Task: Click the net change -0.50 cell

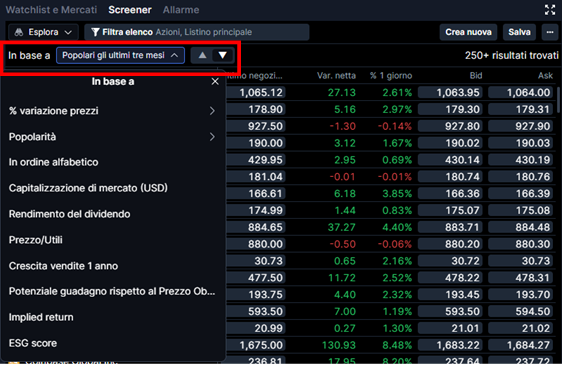Action: (x=342, y=244)
